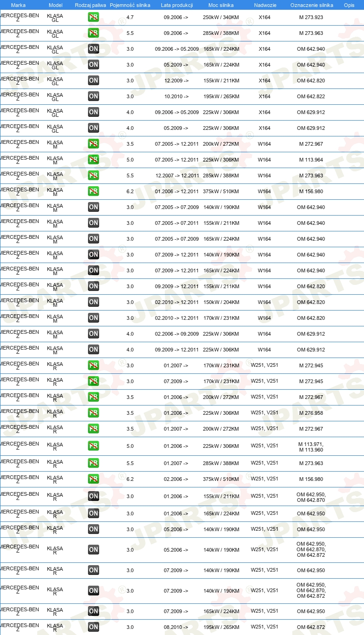Click petrol icon in Klasa R 5.0 306KM row

[94, 446]
